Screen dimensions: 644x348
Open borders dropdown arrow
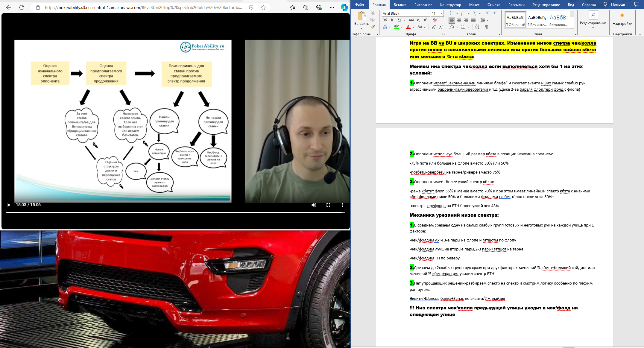click(x=469, y=27)
